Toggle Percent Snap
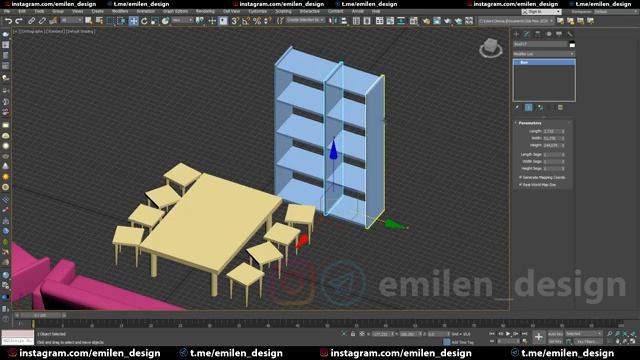This screenshot has width=640, height=360. pyautogui.click(x=257, y=21)
